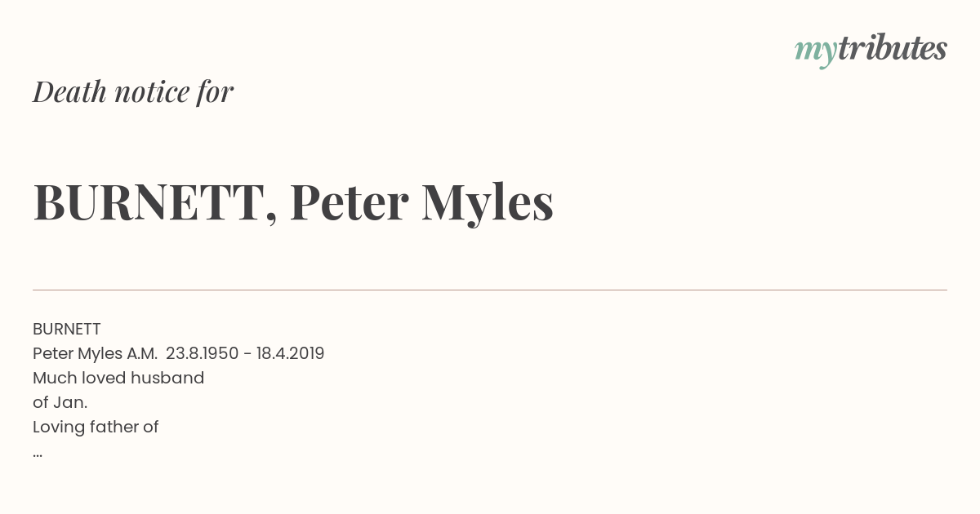The height and width of the screenshot is (514, 980).
Task: Click the "Loving father of" line
Action: (96, 427)
